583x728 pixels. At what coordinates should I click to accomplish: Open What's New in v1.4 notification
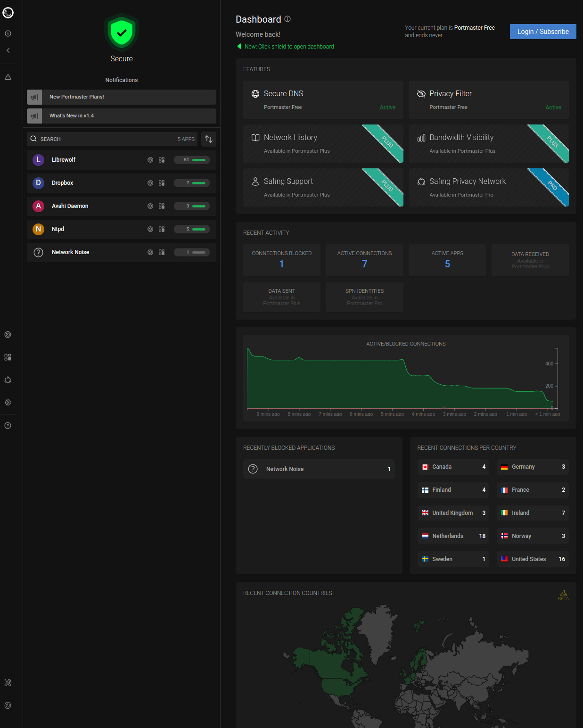[122, 116]
